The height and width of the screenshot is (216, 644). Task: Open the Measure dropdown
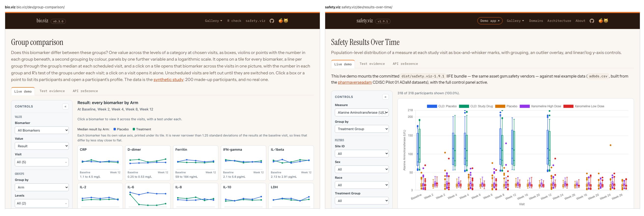pos(362,112)
